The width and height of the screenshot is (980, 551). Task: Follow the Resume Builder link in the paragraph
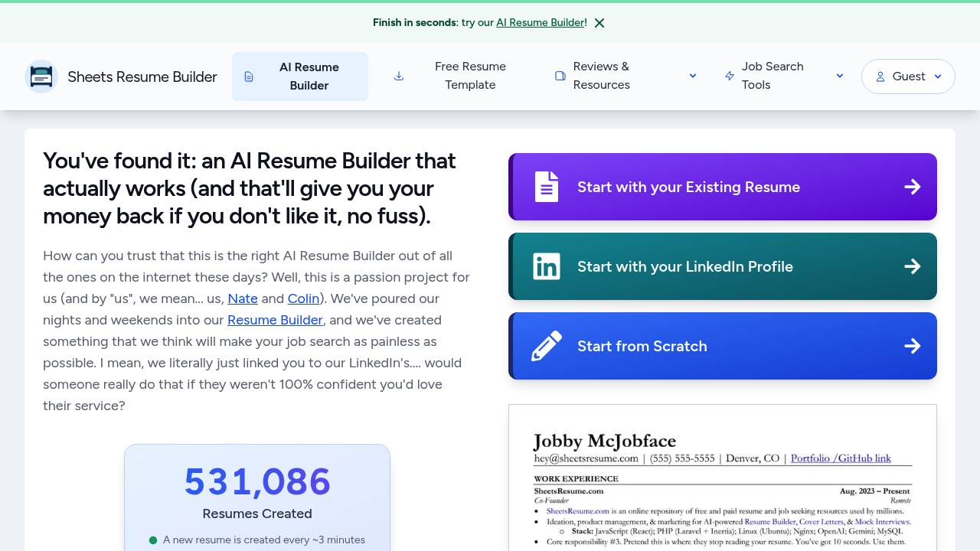[x=275, y=320]
